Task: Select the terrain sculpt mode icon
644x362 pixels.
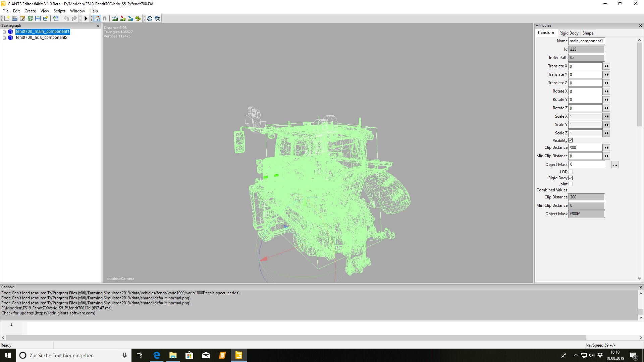Action: [x=115, y=18]
